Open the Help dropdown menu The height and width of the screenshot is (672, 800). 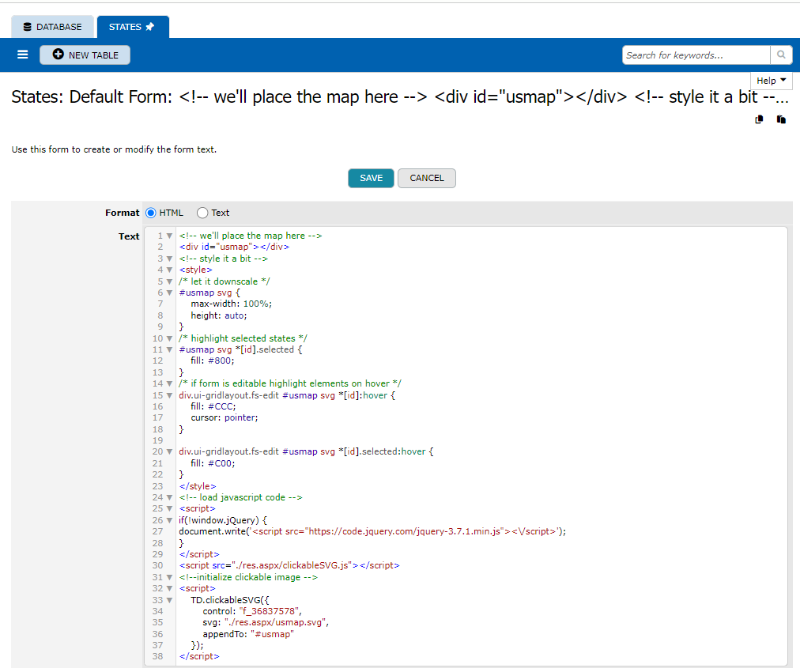click(x=771, y=81)
